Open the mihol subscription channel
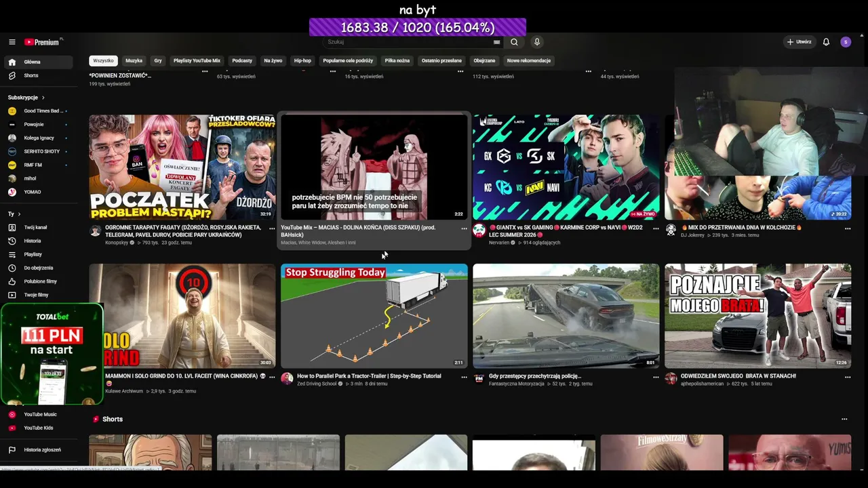868x488 pixels. (38, 178)
